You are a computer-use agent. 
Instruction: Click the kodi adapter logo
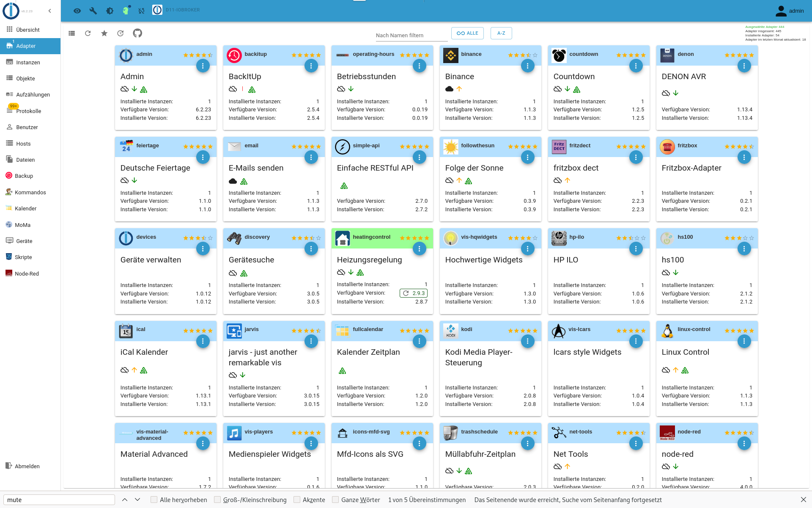pos(450,331)
